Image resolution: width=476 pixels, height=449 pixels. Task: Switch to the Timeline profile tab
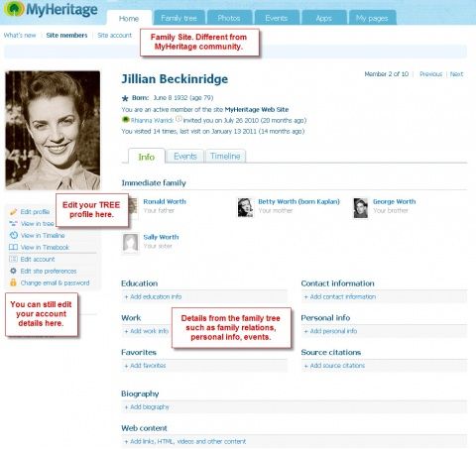(x=225, y=156)
